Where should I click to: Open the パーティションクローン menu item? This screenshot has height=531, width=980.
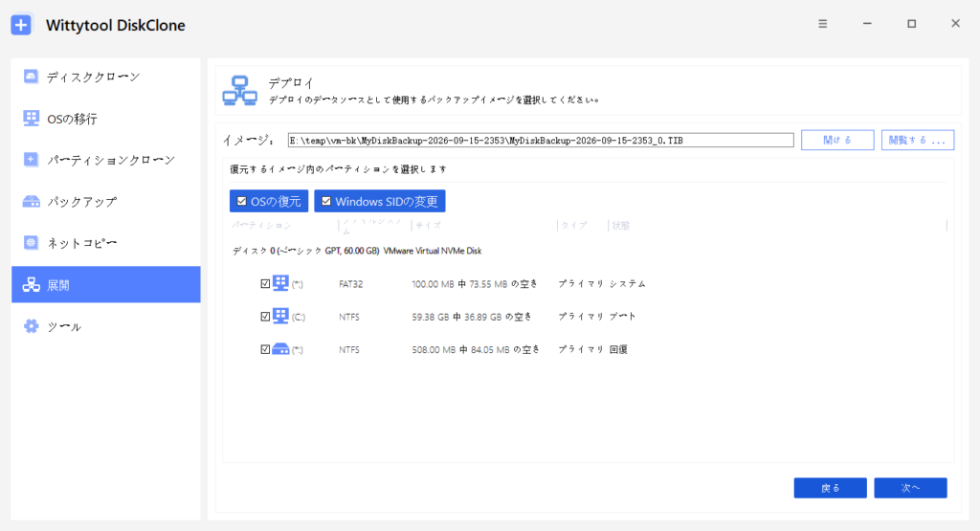click(105, 160)
